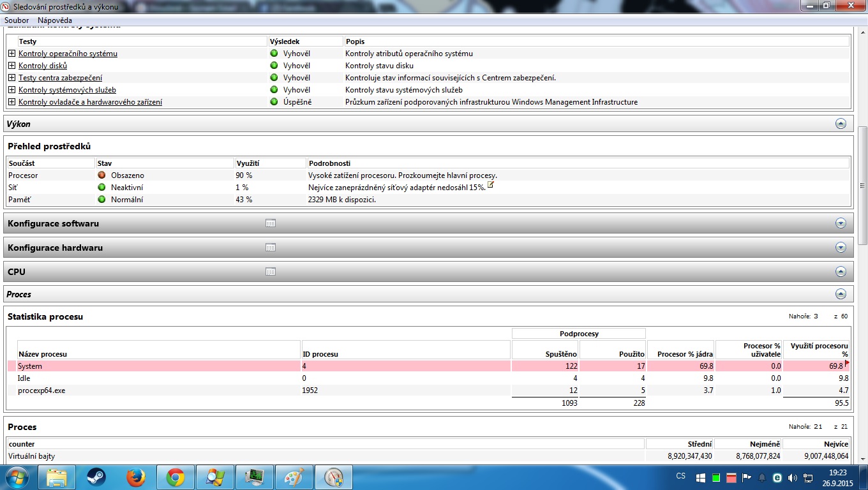Click the '90 %' utilization value
Image resolution: width=868 pixels, height=490 pixels.
(244, 175)
